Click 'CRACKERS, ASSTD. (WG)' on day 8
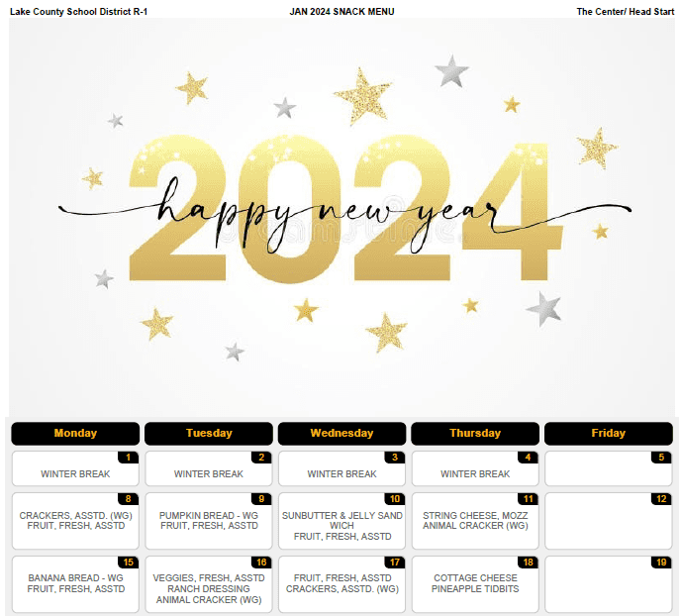The height and width of the screenshot is (616, 681). click(75, 516)
